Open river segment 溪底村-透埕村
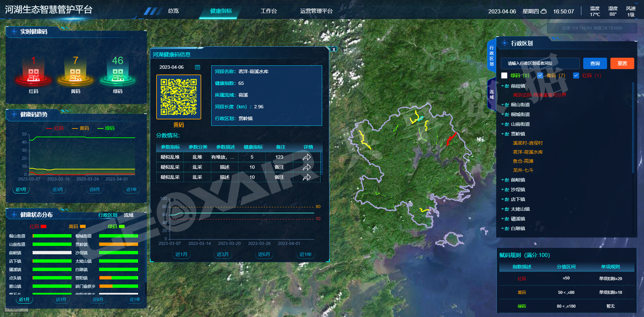644x317 pixels. pos(528,143)
